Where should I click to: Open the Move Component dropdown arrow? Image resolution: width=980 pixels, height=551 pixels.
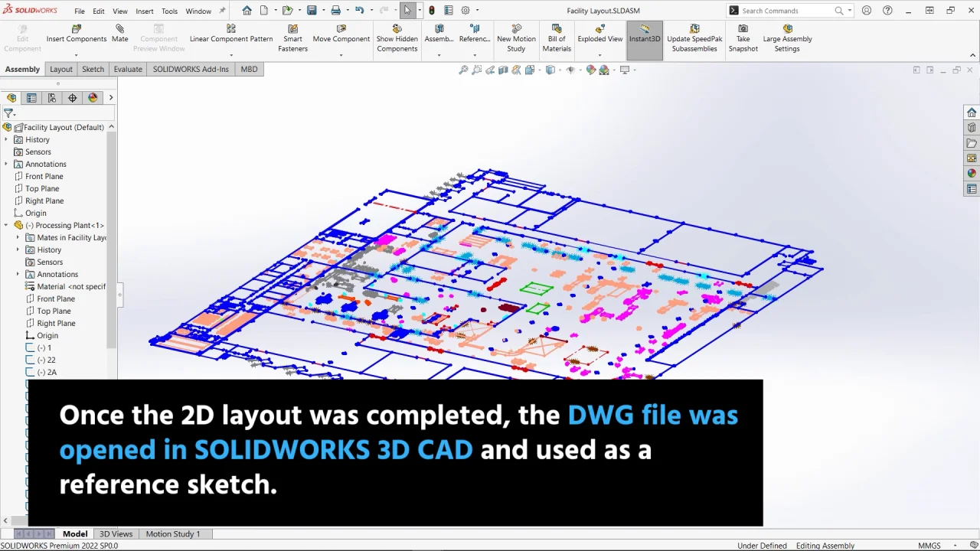click(341, 55)
